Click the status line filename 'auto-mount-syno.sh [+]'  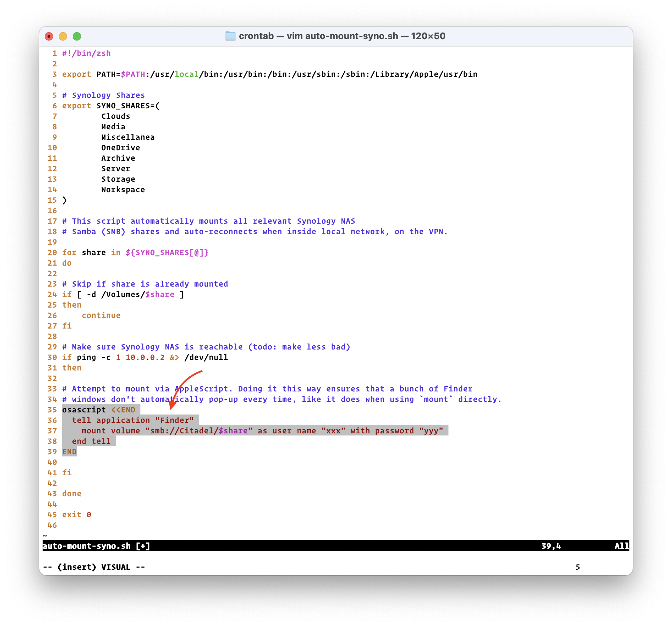pyautogui.click(x=96, y=546)
